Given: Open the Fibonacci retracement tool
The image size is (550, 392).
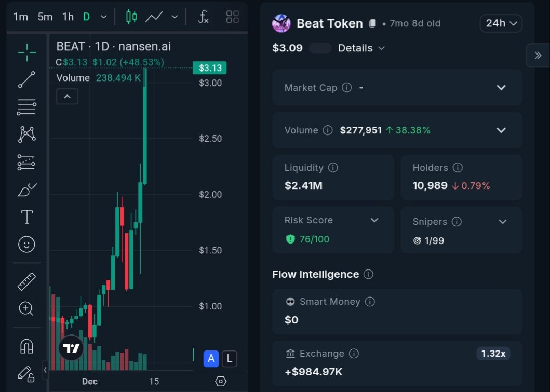Looking at the screenshot, I should pyautogui.click(x=26, y=107).
